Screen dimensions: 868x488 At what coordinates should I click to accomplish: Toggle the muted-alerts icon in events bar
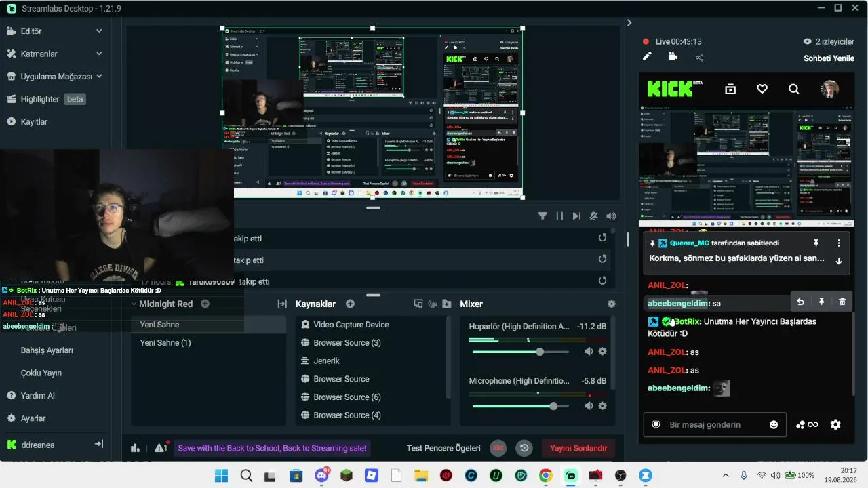point(593,216)
